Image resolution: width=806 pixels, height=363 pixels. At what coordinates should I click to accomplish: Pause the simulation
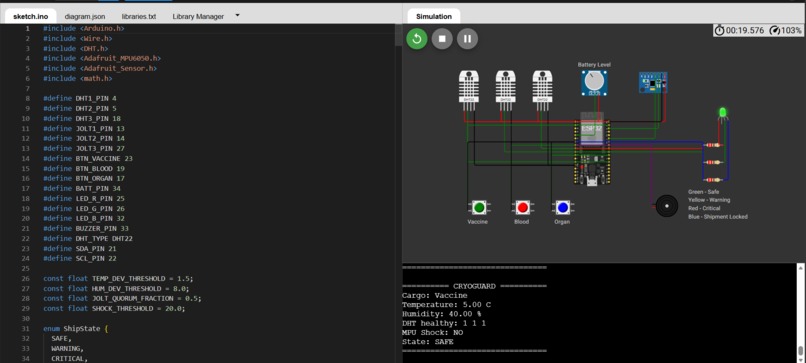[x=467, y=39]
